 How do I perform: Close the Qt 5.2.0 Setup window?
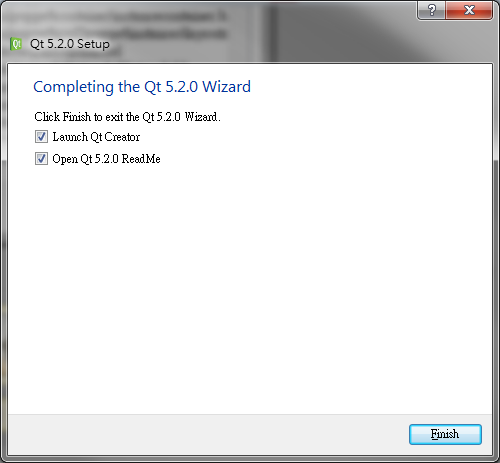pos(469,10)
